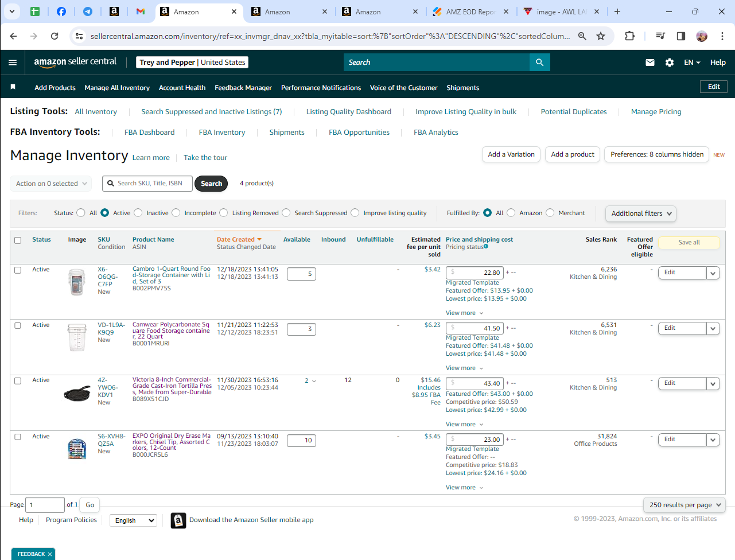This screenshot has width=735, height=560.
Task: Switch to the image - AWL browser tab
Action: [x=561, y=11]
